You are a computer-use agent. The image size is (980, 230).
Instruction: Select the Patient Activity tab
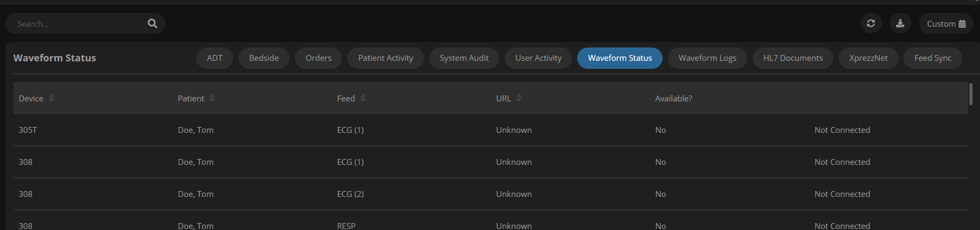(386, 58)
